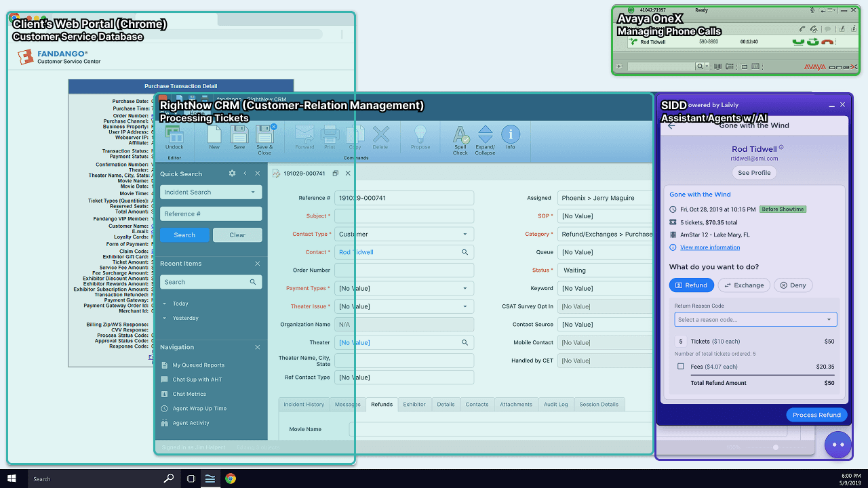Collapse Quick Search panel with left chevron
This screenshot has width=868, height=488.
[245, 174]
